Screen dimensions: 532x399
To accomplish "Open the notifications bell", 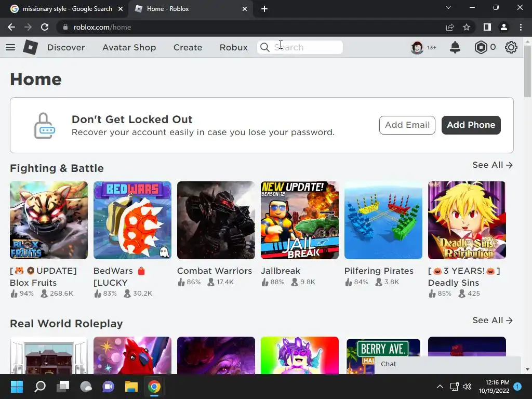I will [455, 47].
